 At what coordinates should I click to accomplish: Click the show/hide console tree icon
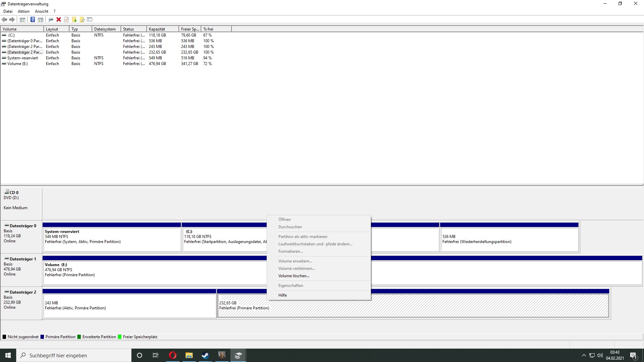tap(22, 19)
